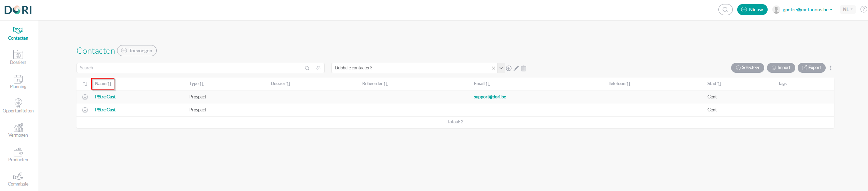The height and width of the screenshot is (191, 868).
Task: Go to Planning calendar in sidebar
Action: tap(18, 82)
